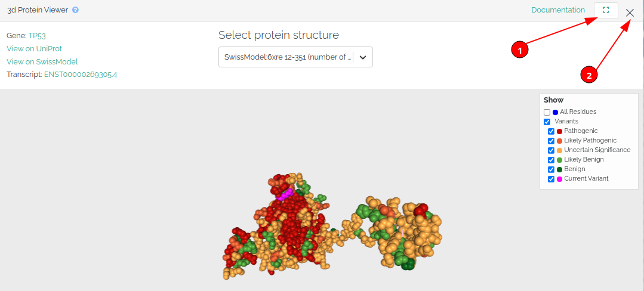Disable the Benign checkbox

[x=551, y=169]
